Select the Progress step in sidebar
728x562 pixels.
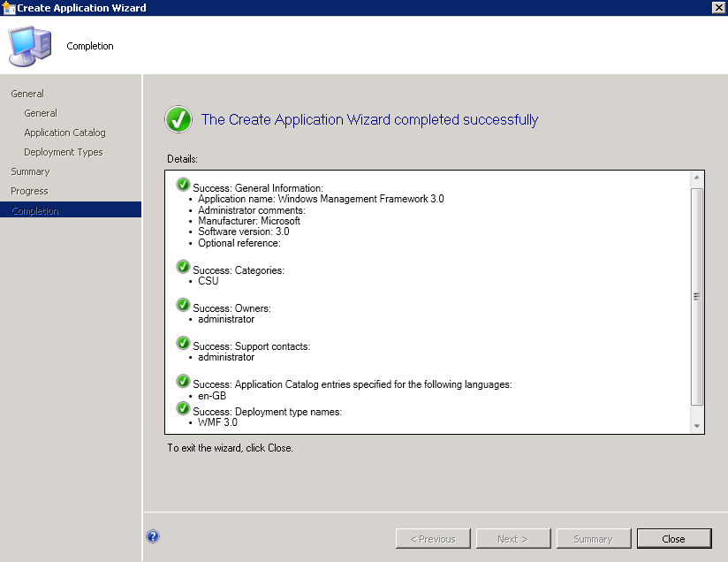tap(29, 192)
